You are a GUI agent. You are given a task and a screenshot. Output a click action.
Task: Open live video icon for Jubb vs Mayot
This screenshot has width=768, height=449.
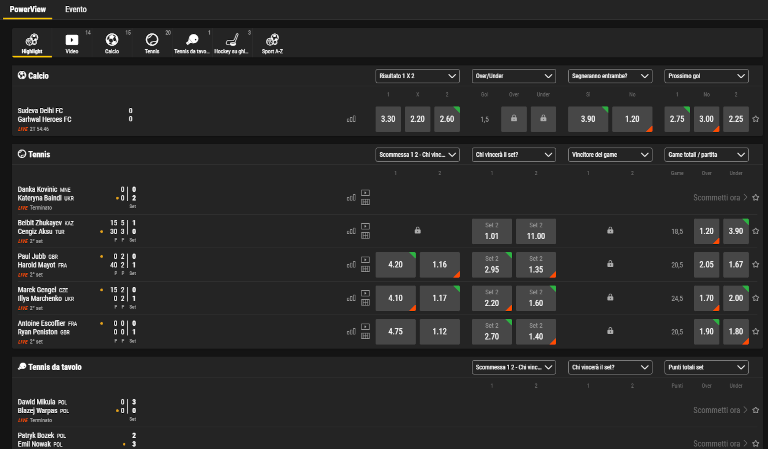365,259
